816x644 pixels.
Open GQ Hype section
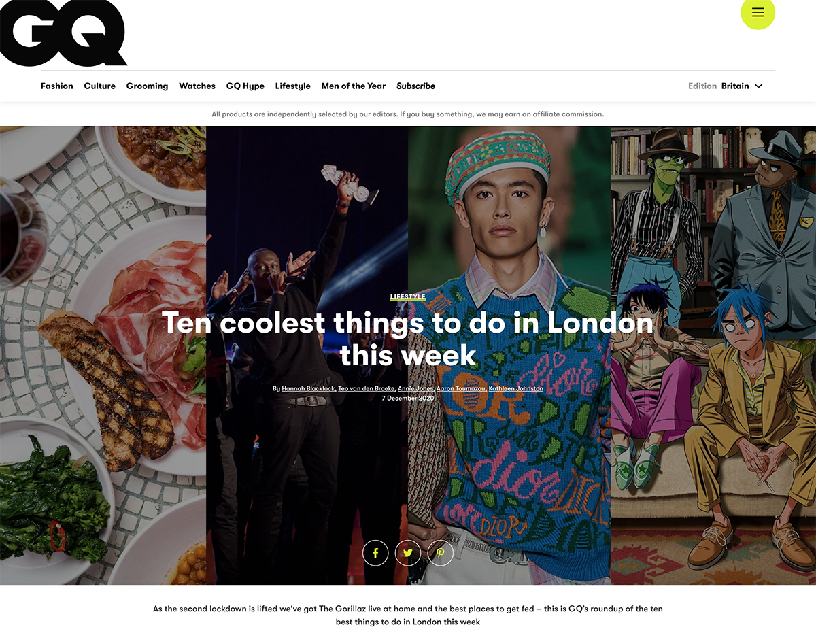(245, 86)
